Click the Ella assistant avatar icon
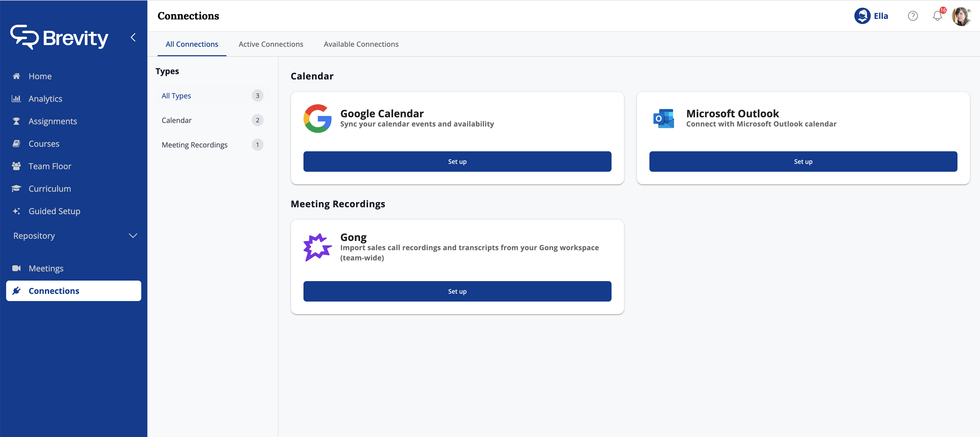Viewport: 980px width, 437px height. pos(862,16)
